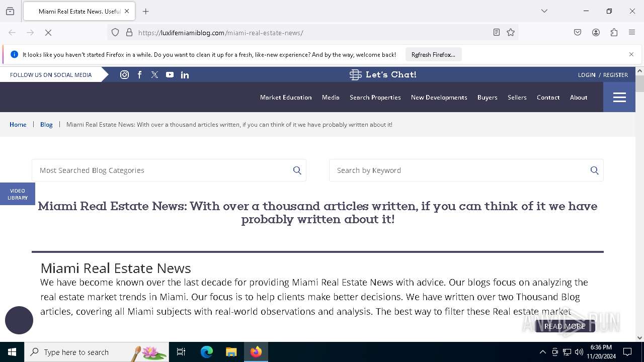Click the Search by Keyword field
The width and height of the screenshot is (644, 362).
[466, 170]
